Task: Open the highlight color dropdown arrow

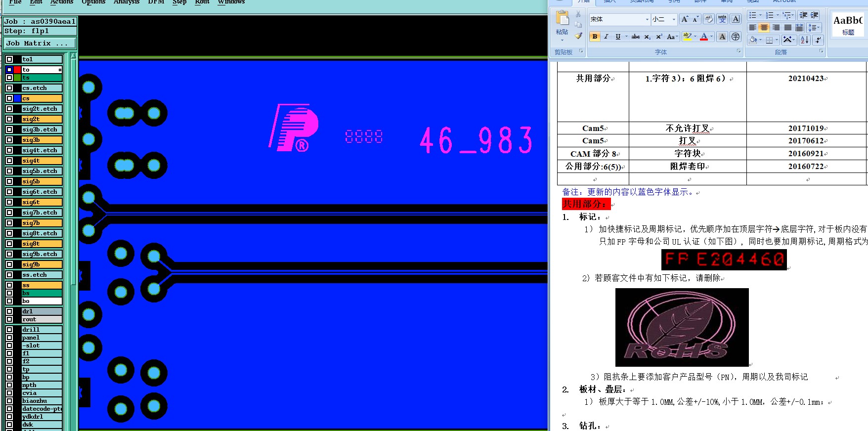Action: click(695, 37)
